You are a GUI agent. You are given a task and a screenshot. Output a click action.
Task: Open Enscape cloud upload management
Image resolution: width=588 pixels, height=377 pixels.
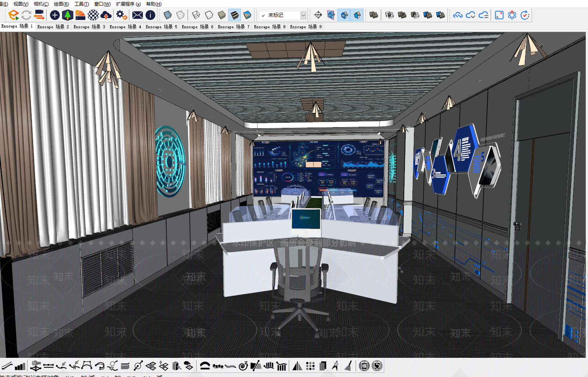click(106, 15)
